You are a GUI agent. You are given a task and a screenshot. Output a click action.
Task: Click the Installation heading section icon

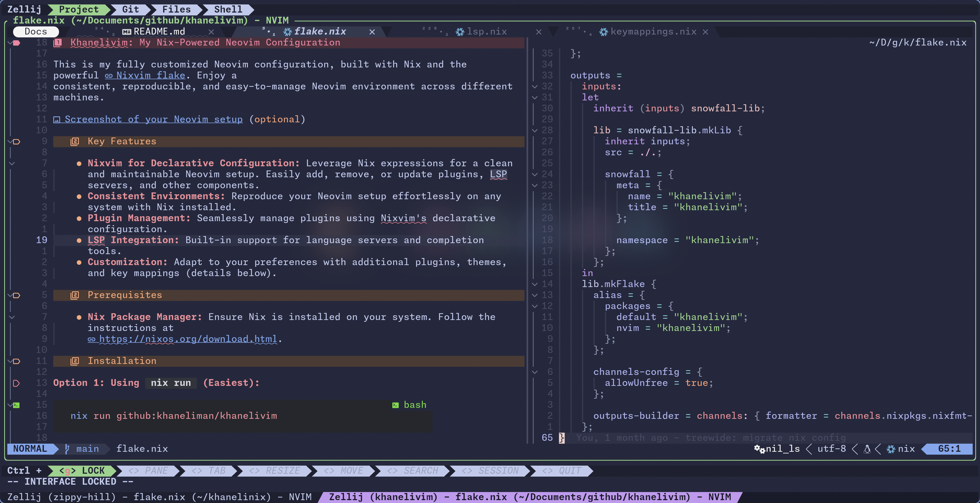tap(74, 361)
